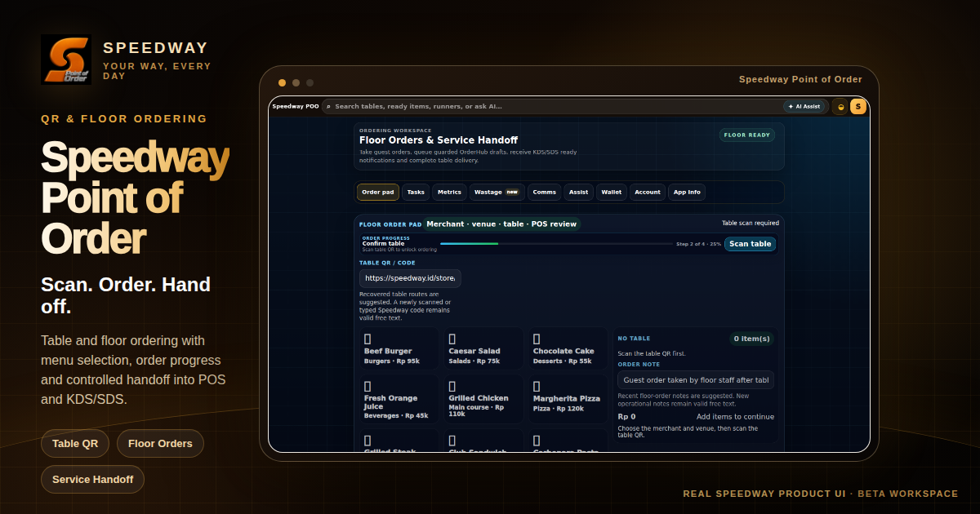Viewport: 980px width, 514px height.
Task: Click the NO TABLE label
Action: pos(634,339)
